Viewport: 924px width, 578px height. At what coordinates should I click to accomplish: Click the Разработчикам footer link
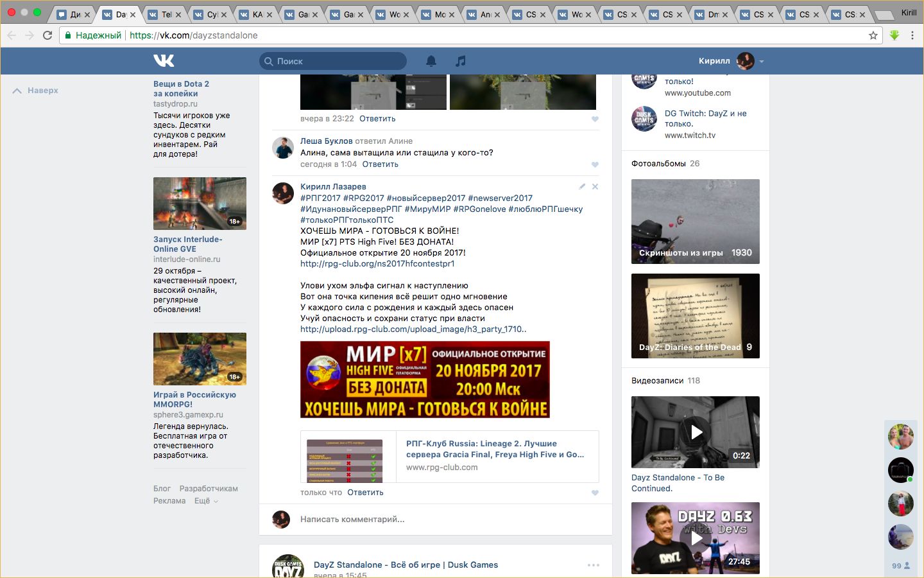coord(209,489)
